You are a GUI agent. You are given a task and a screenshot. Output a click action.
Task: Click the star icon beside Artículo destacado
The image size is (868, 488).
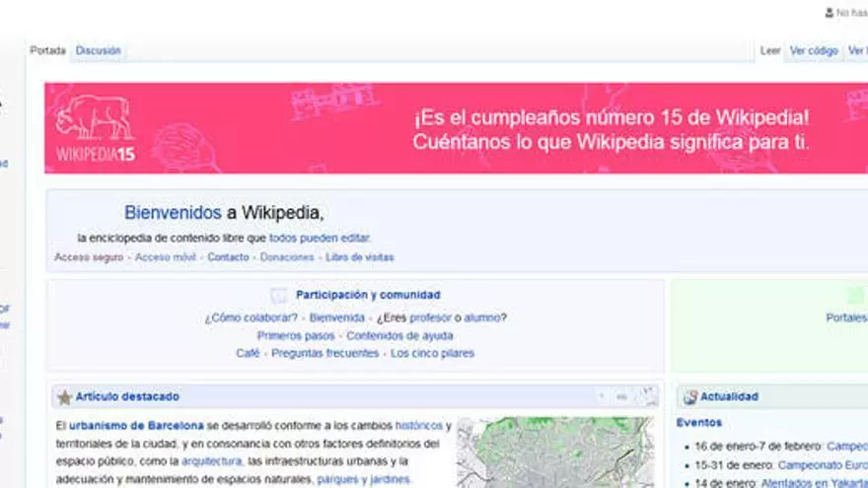click(x=64, y=397)
